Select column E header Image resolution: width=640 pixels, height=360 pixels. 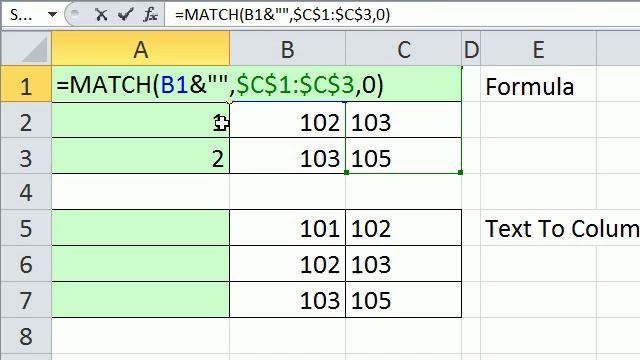[538, 49]
